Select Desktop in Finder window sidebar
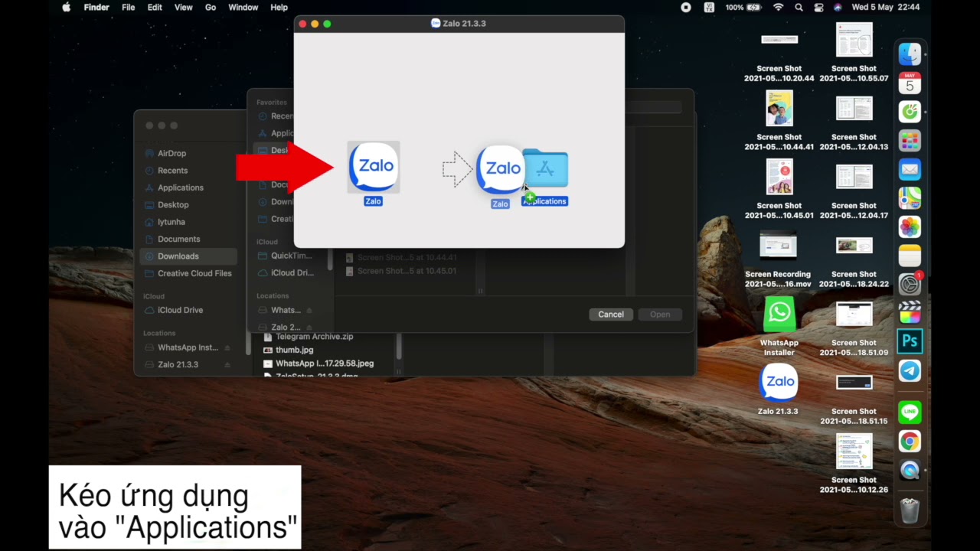Viewport: 980px width, 551px height. (x=173, y=205)
